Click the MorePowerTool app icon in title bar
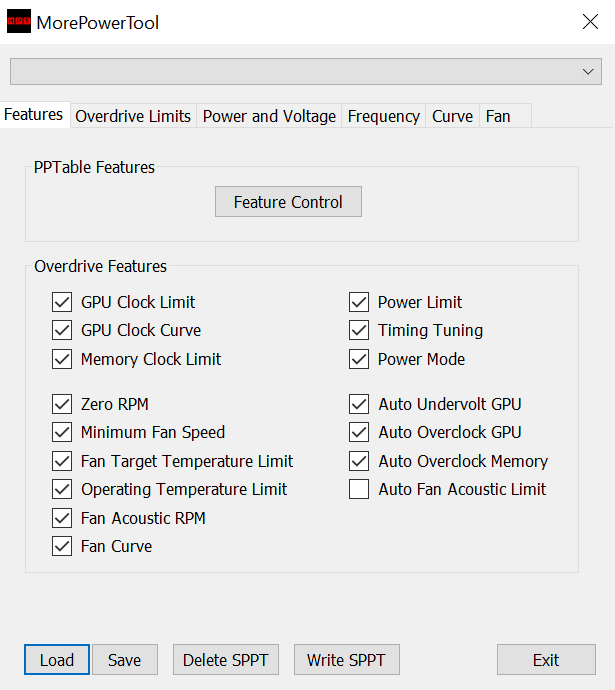The image size is (615, 690). pos(19,21)
